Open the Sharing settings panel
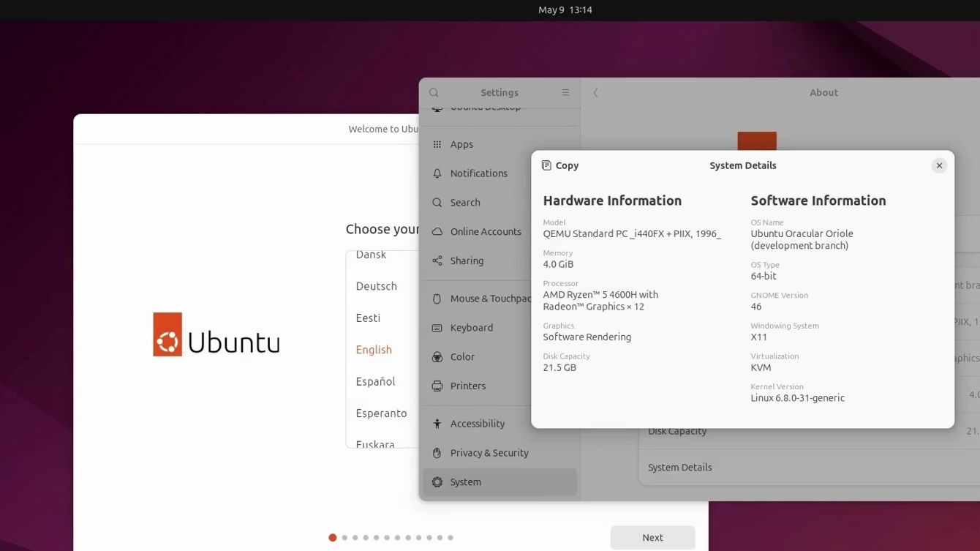The height and width of the screenshot is (551, 980). (500, 261)
